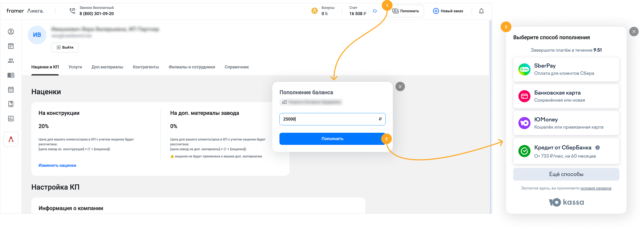Open the reference book sidebar icon
The image size is (644, 231).
[x=11, y=75]
